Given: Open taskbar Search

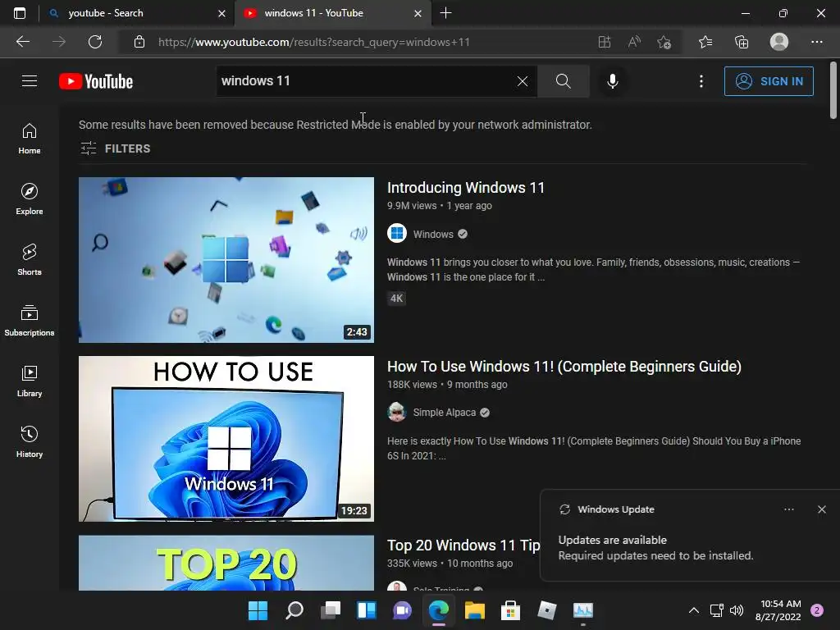Looking at the screenshot, I should click(x=294, y=610).
